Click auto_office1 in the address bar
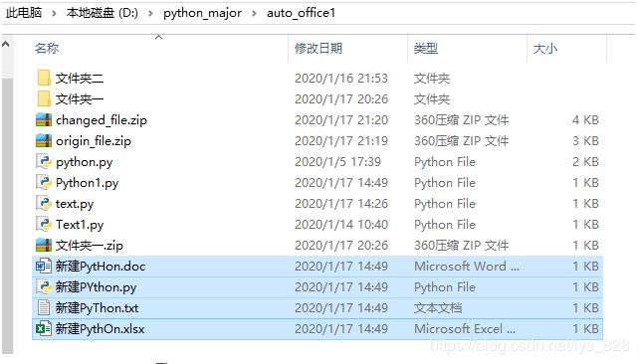Image resolution: width=639 pixels, height=364 pixels. point(302,13)
